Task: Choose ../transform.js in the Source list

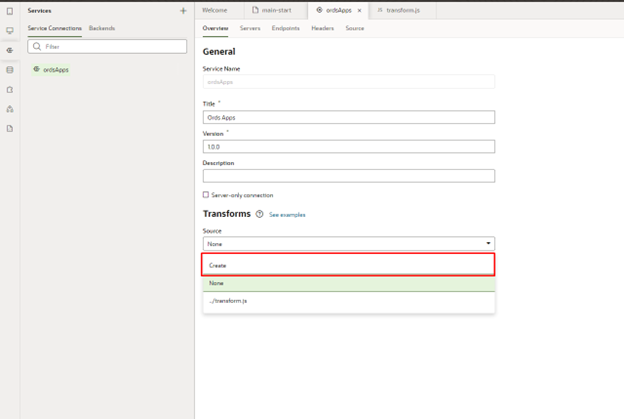Action: click(349, 301)
